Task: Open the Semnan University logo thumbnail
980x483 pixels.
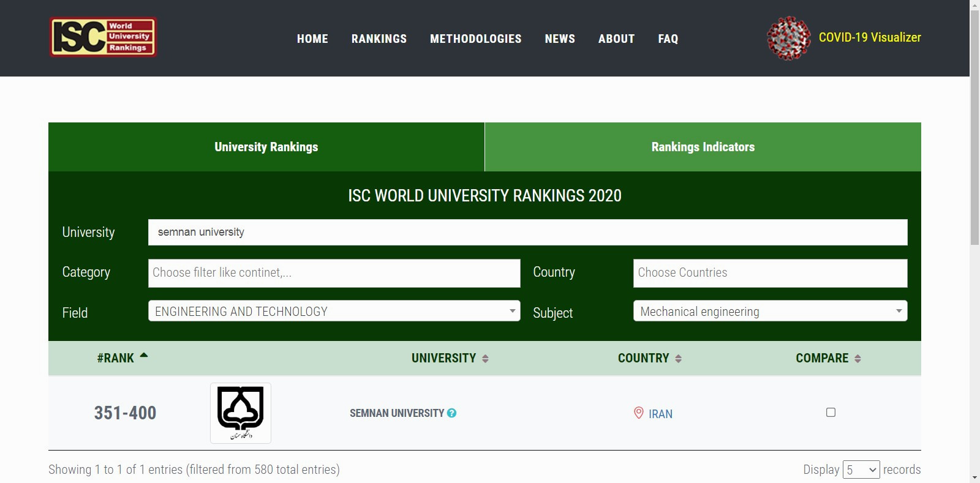Action: [x=241, y=413]
